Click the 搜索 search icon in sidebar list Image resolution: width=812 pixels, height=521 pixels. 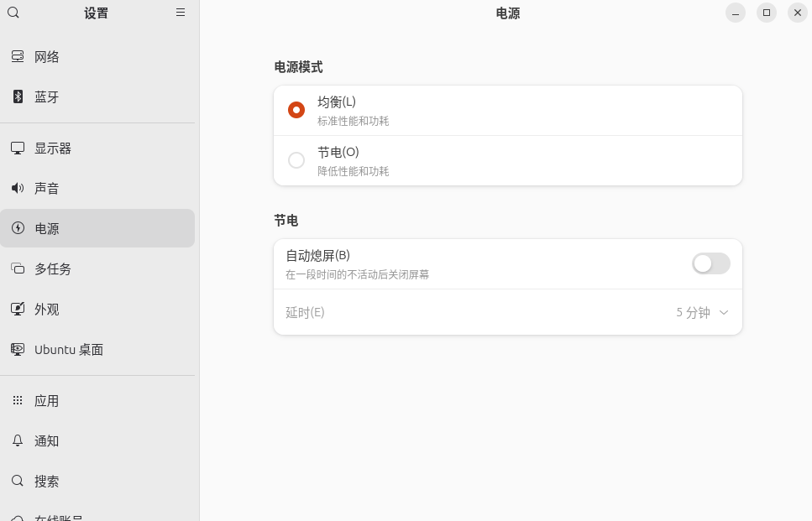pos(18,481)
